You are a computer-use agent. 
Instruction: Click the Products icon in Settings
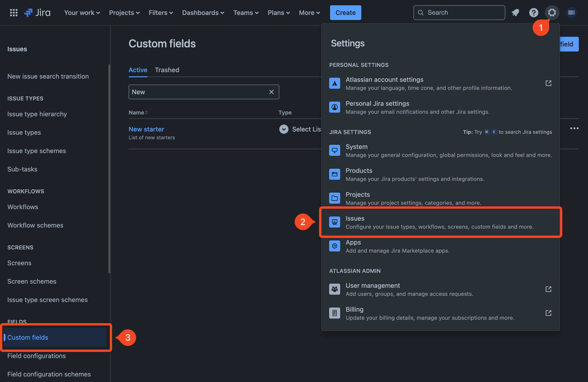334,174
